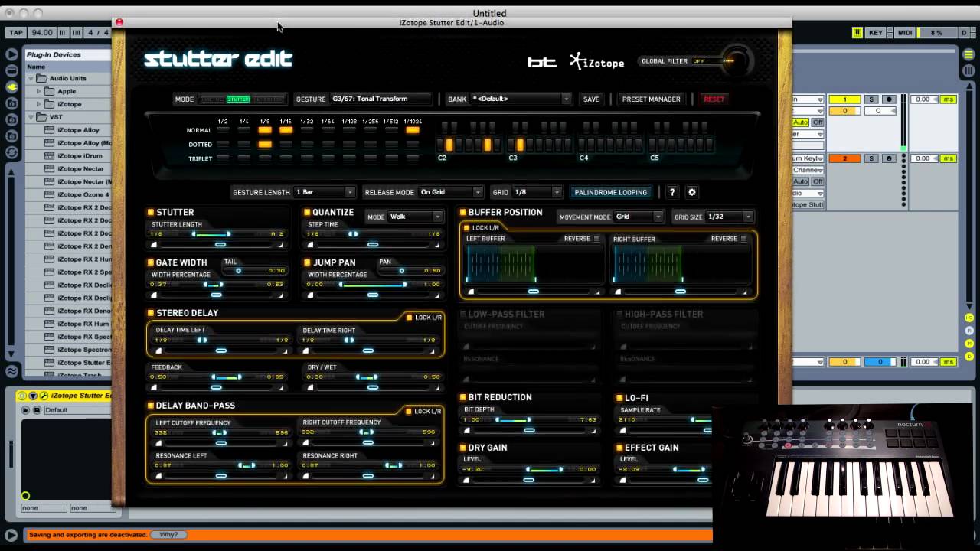This screenshot has width=980, height=551.
Task: Open File Browser 1 in Ableton sidebar
Action: [11, 103]
